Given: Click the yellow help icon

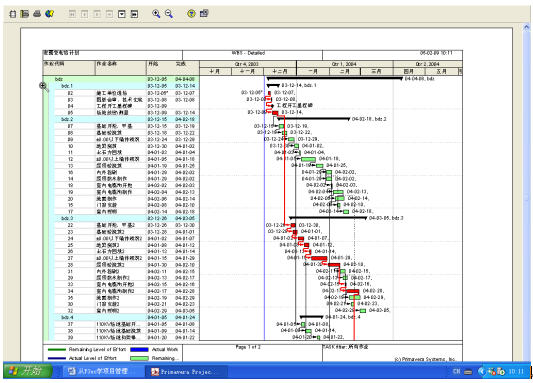Looking at the screenshot, I should point(191,14).
